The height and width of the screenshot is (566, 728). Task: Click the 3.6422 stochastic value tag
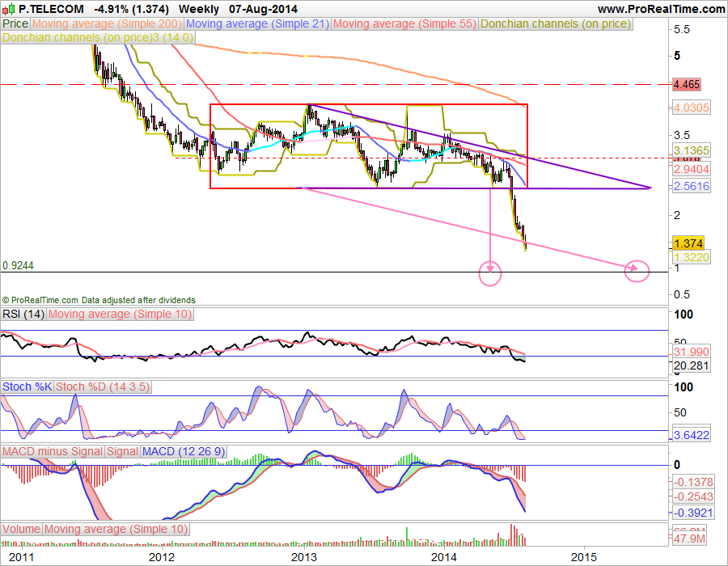point(692,435)
